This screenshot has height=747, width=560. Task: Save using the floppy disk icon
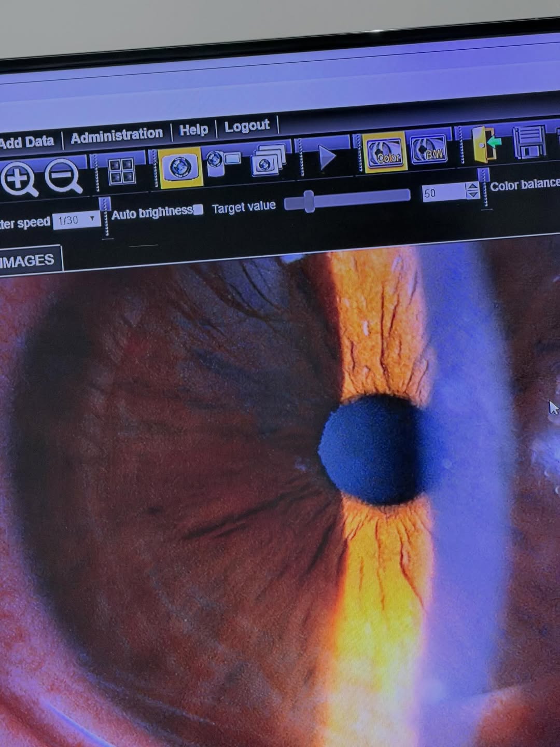pyautogui.click(x=529, y=142)
